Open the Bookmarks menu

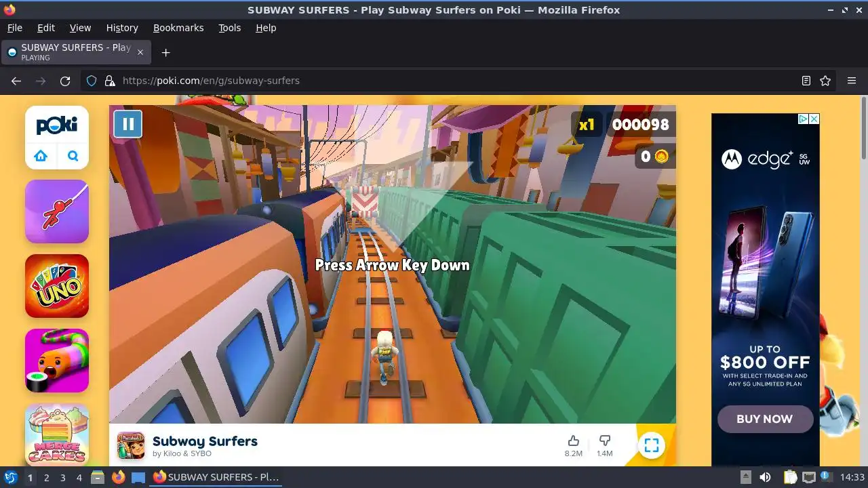point(178,28)
